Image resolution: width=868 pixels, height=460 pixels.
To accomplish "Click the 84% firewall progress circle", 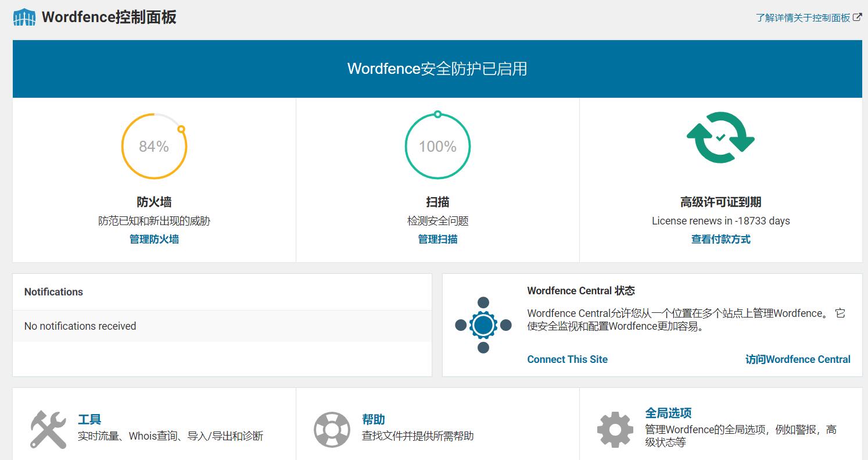I will coord(154,146).
